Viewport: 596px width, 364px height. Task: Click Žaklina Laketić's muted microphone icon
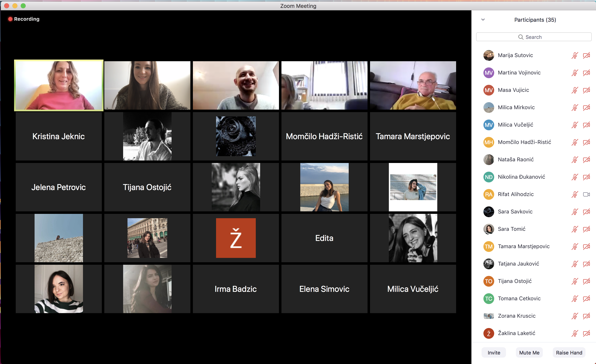click(575, 333)
